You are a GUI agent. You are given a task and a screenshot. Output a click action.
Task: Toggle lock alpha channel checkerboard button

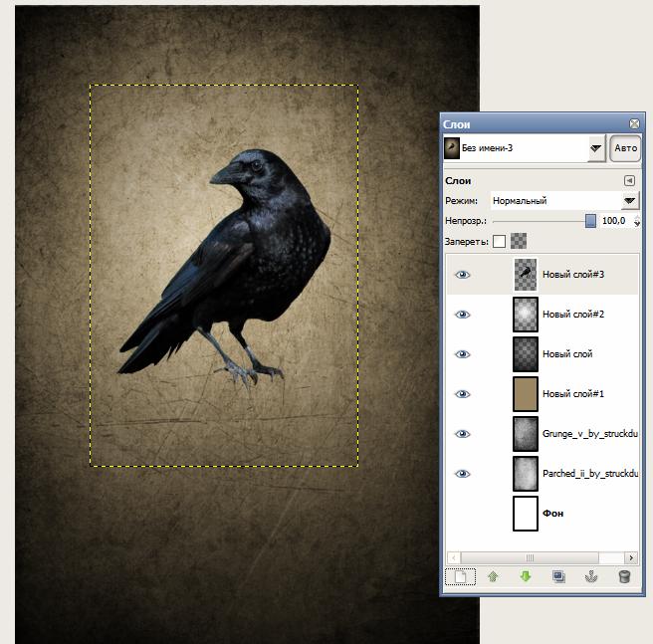click(519, 241)
